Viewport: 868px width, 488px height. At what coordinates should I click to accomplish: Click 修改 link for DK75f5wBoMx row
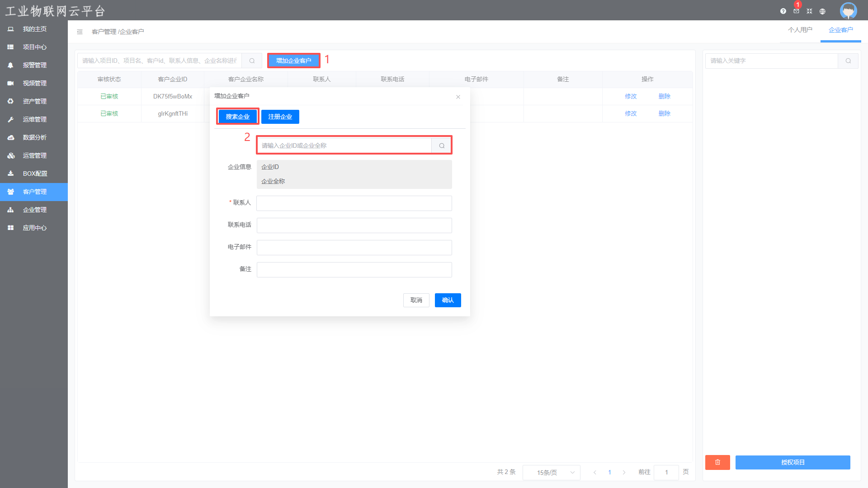tap(631, 96)
